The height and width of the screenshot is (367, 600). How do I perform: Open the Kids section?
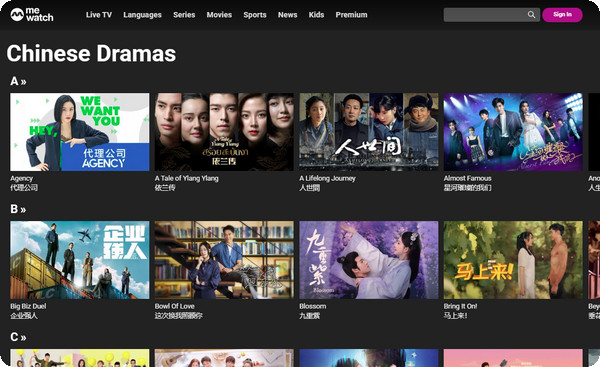tap(316, 15)
